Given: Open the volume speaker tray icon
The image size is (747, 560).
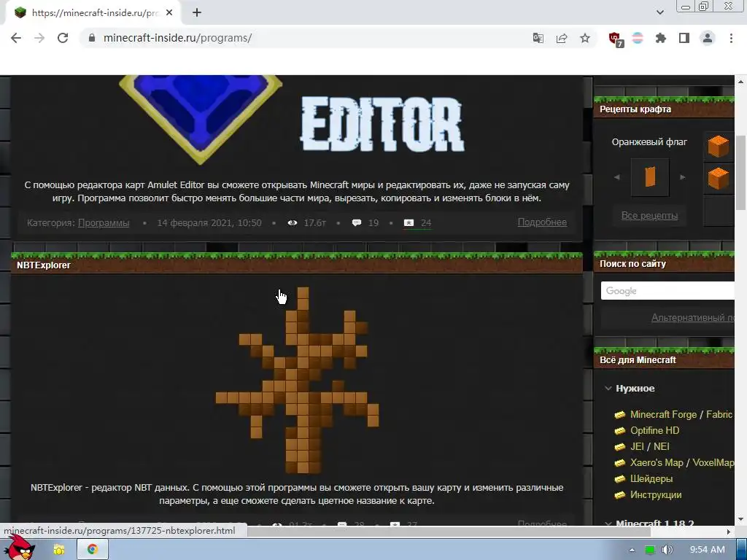Looking at the screenshot, I should click(667, 550).
